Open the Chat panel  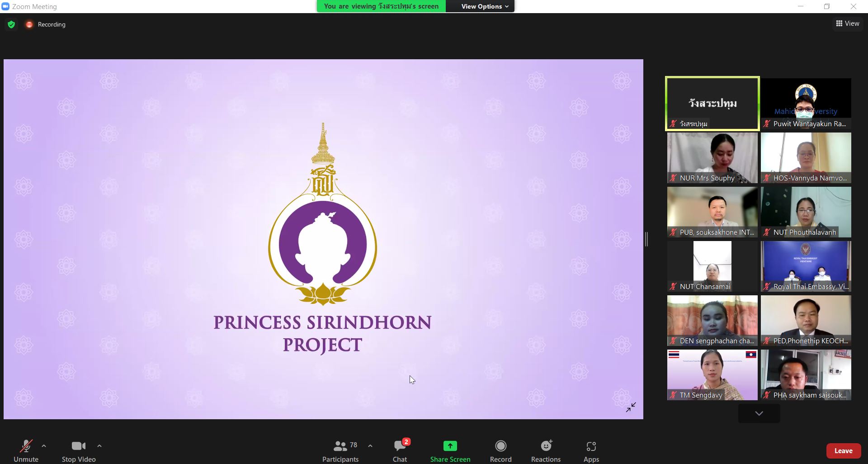400,450
